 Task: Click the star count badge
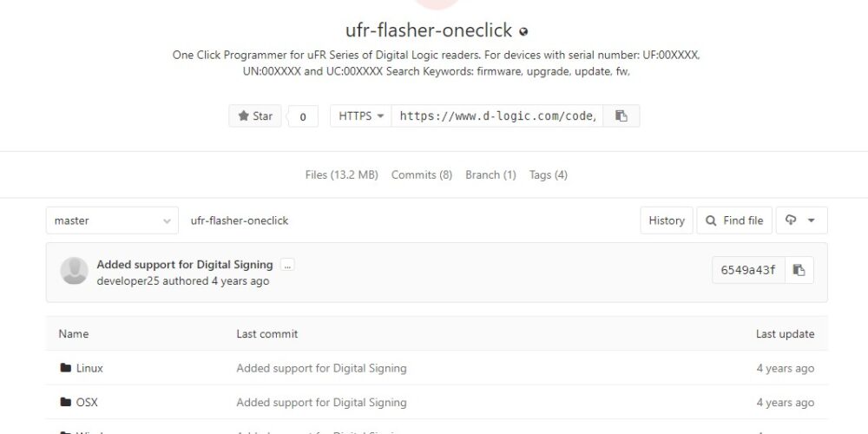tap(303, 116)
